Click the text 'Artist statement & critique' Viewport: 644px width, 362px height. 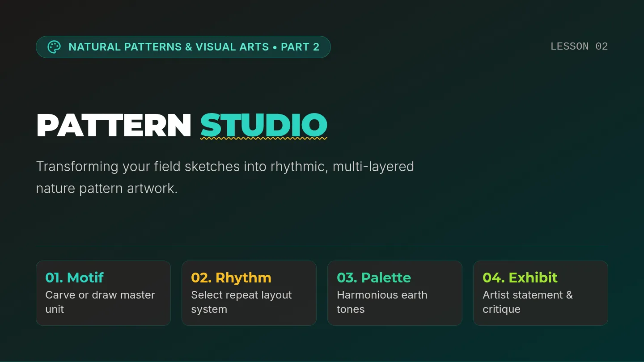[x=528, y=302]
